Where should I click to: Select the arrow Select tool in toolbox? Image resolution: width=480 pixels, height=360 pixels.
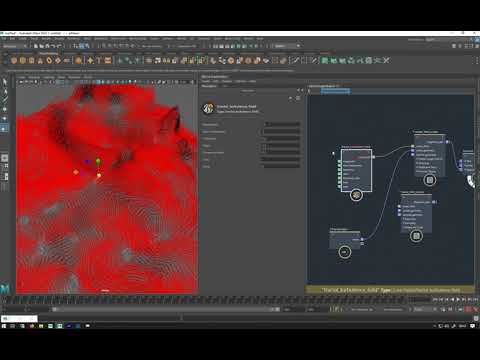click(4, 82)
